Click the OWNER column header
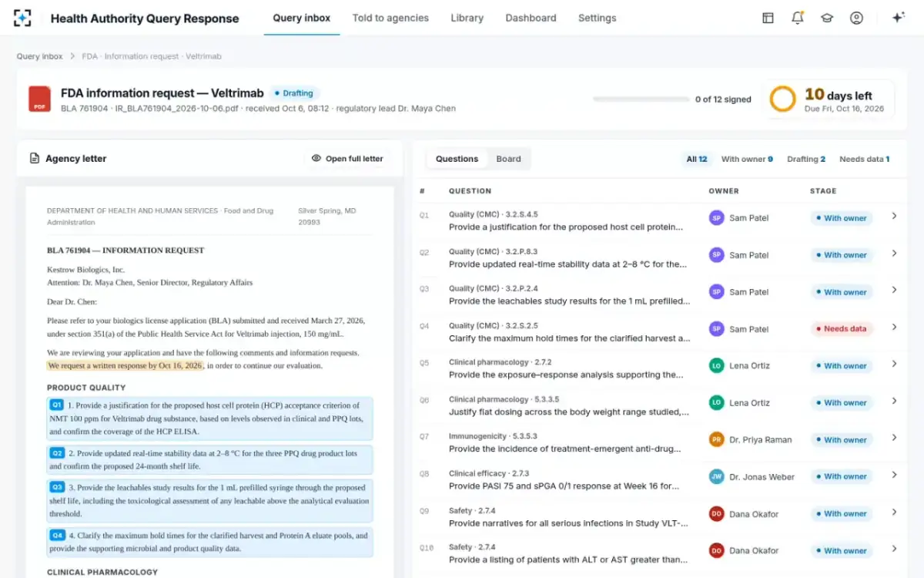 [724, 191]
